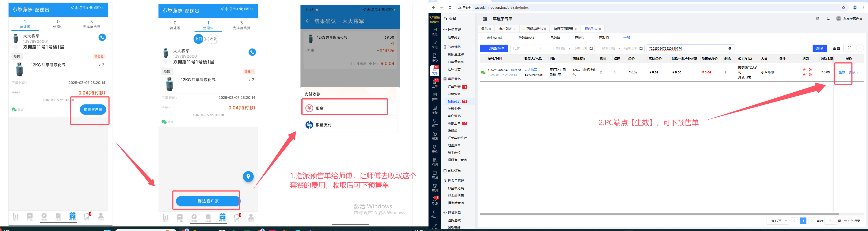
Task: Open 地图派单 menu item
Action: pos(454,145)
